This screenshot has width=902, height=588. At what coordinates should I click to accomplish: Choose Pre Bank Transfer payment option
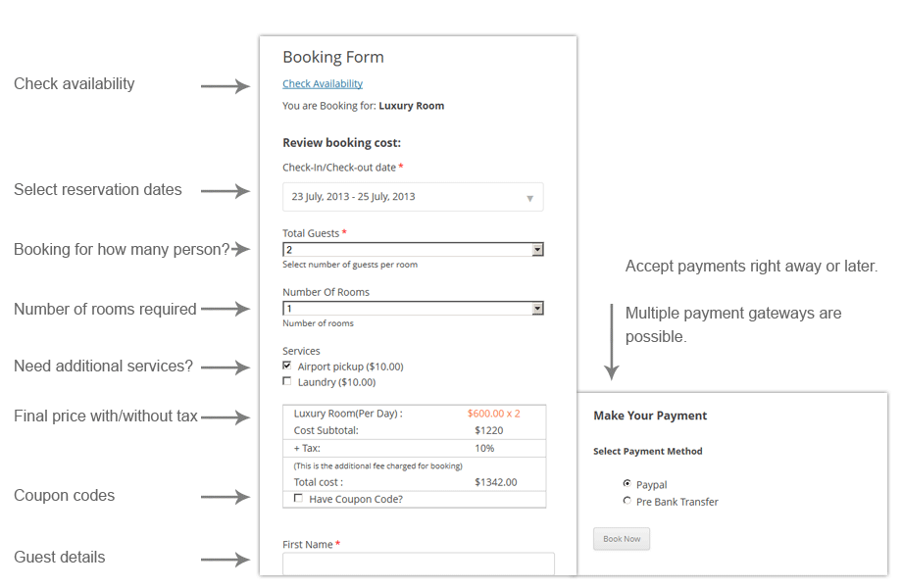coord(627,501)
